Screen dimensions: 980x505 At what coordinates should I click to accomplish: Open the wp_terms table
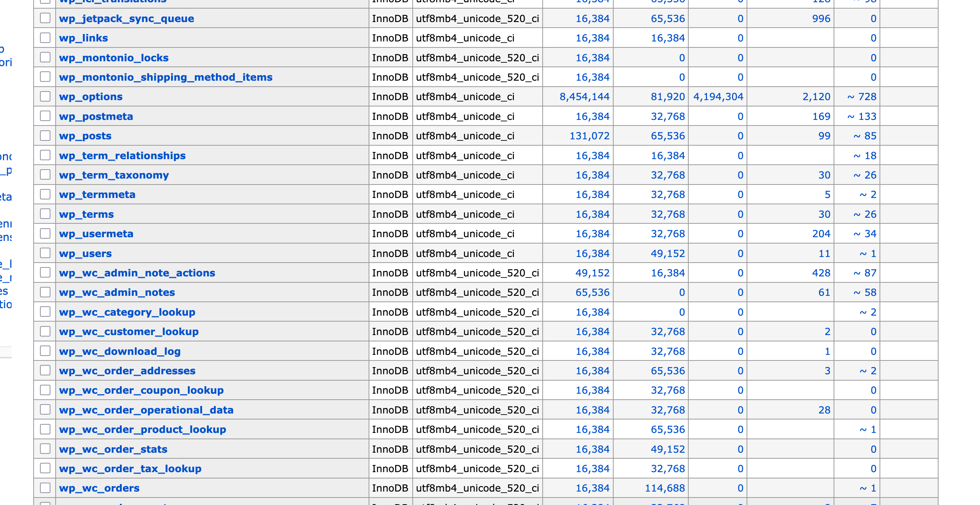pos(86,214)
